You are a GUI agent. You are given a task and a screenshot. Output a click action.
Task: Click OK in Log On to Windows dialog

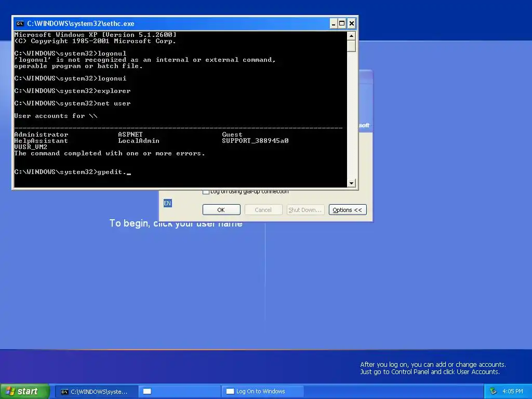[x=221, y=210]
